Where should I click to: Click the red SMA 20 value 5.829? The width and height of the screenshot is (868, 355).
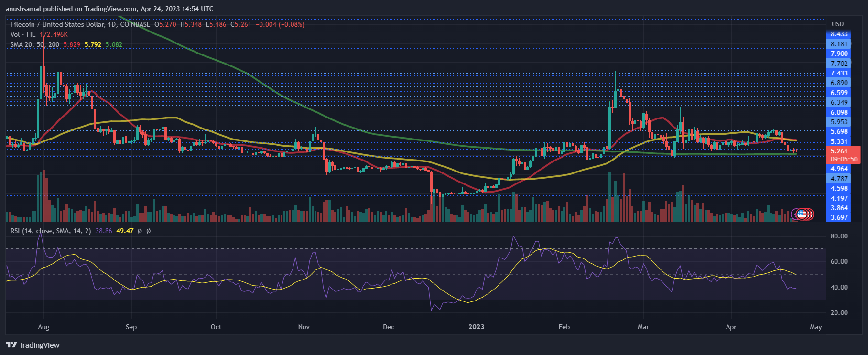72,44
